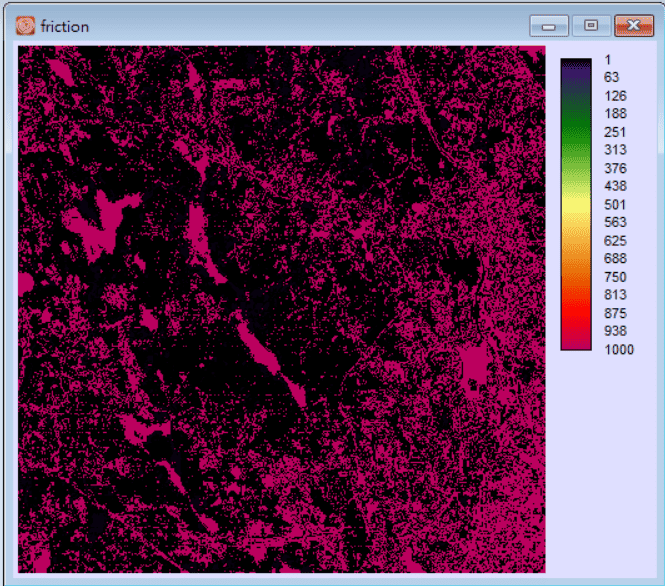Click legend value 126

click(615, 96)
